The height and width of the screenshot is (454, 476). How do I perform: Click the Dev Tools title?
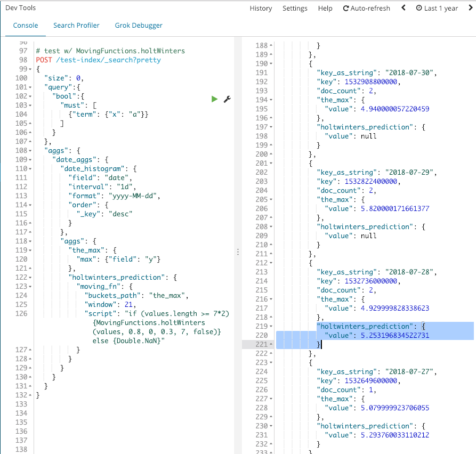coord(21,8)
